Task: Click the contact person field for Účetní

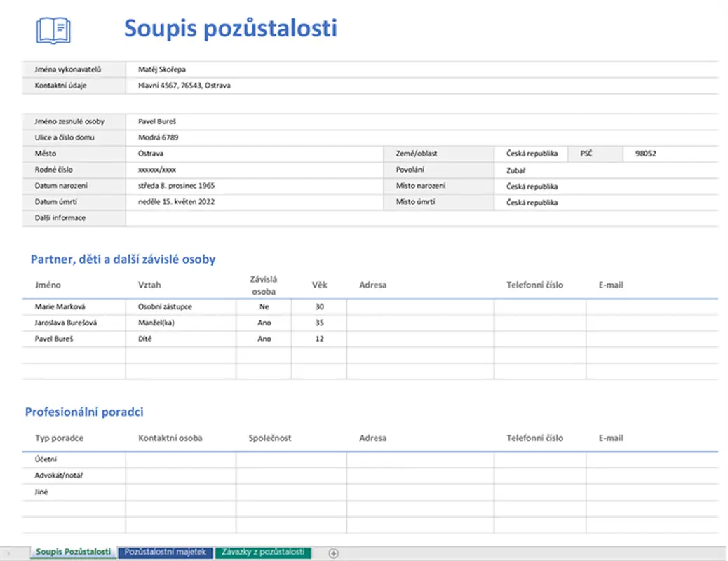Action: click(x=181, y=460)
